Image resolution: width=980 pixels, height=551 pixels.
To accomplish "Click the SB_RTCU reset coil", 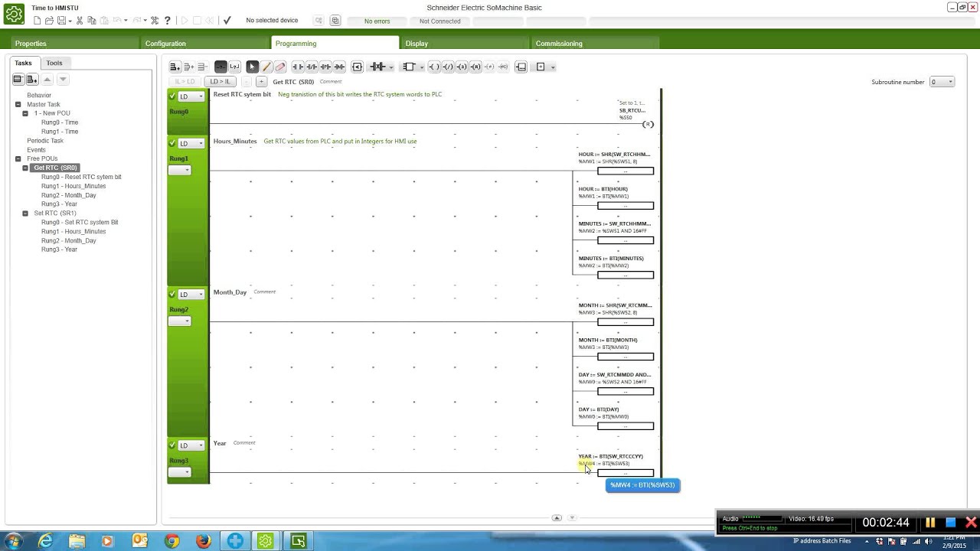I will click(648, 124).
